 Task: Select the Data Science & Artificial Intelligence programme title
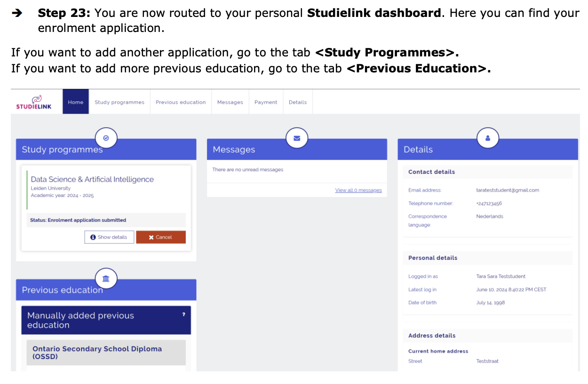pos(92,179)
